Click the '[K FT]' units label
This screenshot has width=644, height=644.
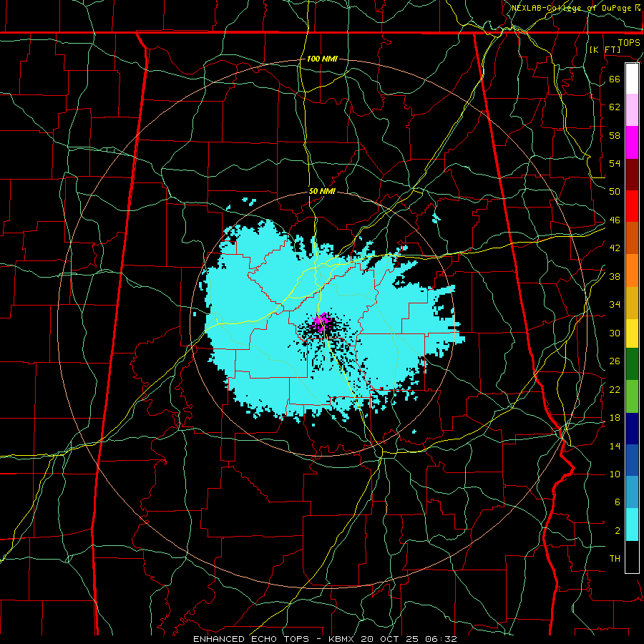605,49
